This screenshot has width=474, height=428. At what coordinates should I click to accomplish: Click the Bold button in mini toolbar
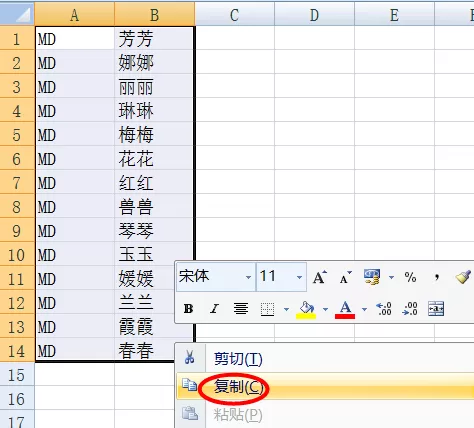click(188, 309)
